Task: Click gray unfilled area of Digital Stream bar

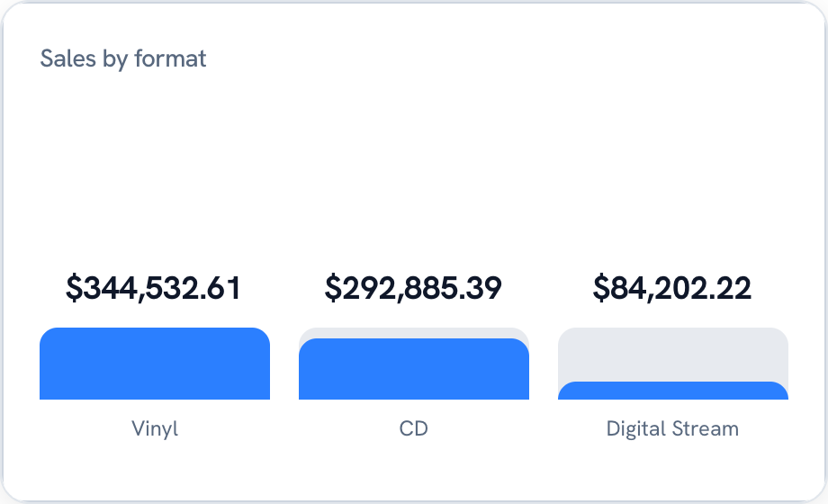Action: click(673, 355)
